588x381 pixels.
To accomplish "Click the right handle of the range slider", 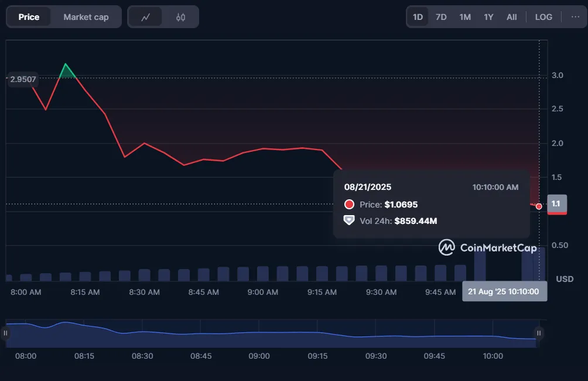I will click(538, 332).
